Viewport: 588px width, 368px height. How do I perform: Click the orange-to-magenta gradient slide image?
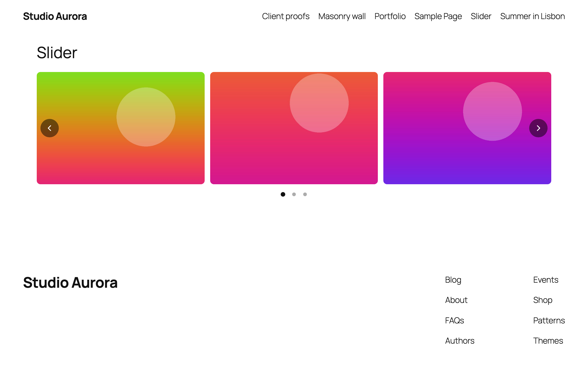click(x=294, y=128)
